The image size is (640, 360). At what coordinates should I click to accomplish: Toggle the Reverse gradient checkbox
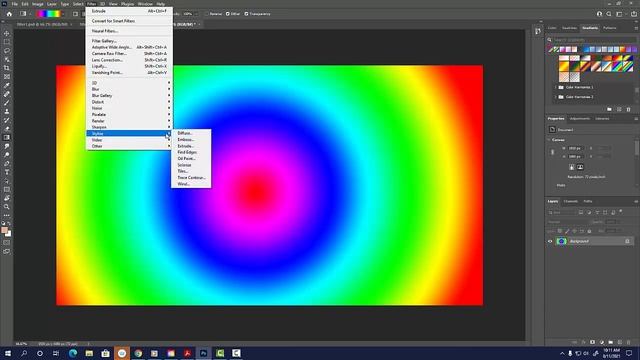[207, 14]
